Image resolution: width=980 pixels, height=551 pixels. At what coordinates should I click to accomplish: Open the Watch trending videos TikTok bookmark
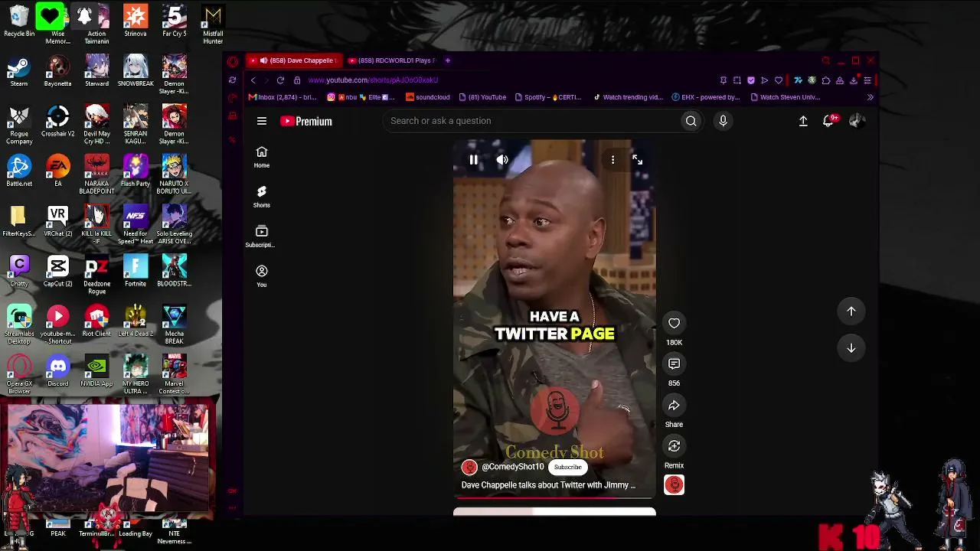pos(628,97)
